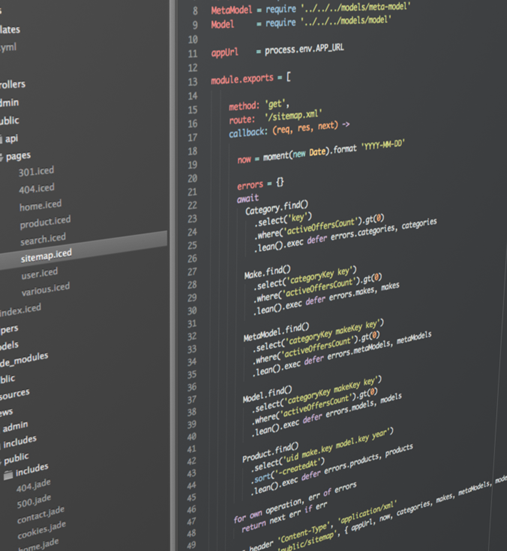
Task: Open 500.jade template file
Action: 34,501
